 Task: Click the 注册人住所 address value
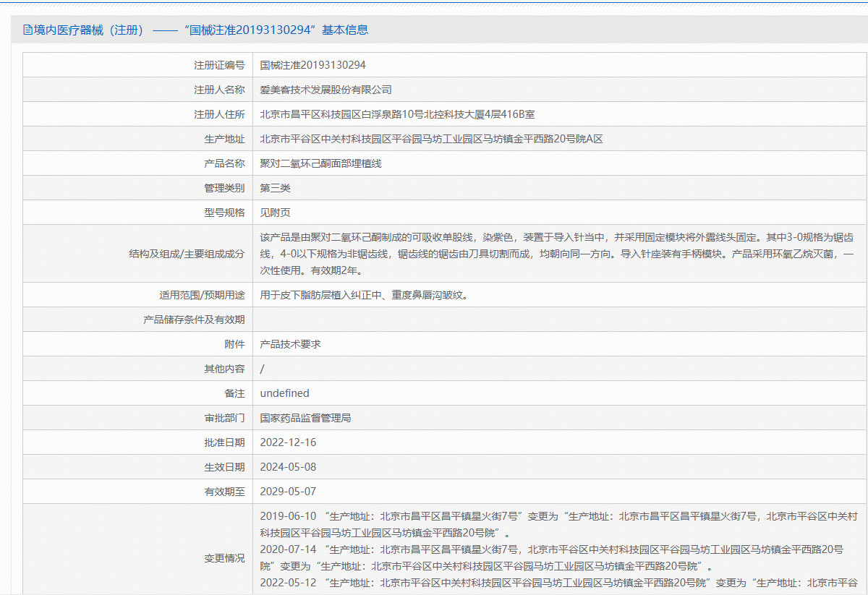point(397,114)
